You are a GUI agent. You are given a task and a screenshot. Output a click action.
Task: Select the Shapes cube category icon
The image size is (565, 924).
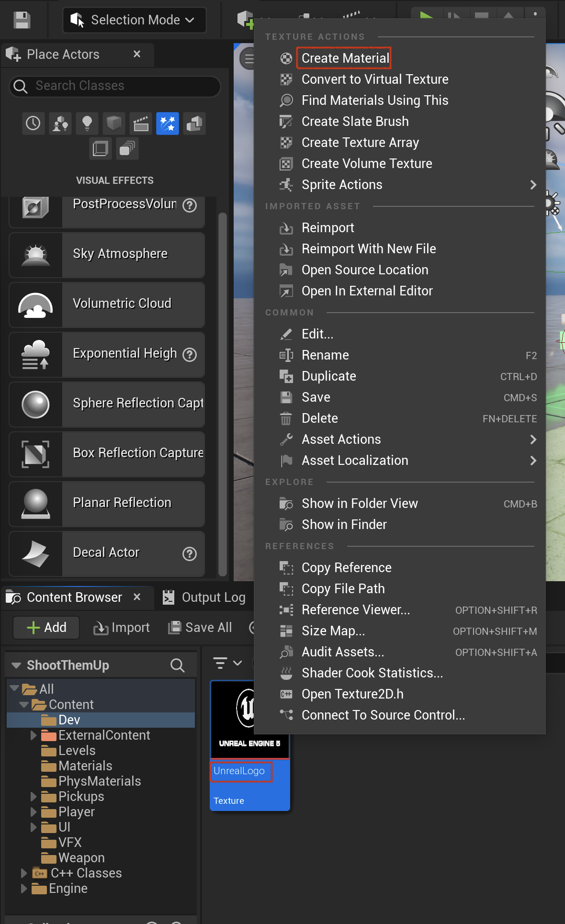114,124
